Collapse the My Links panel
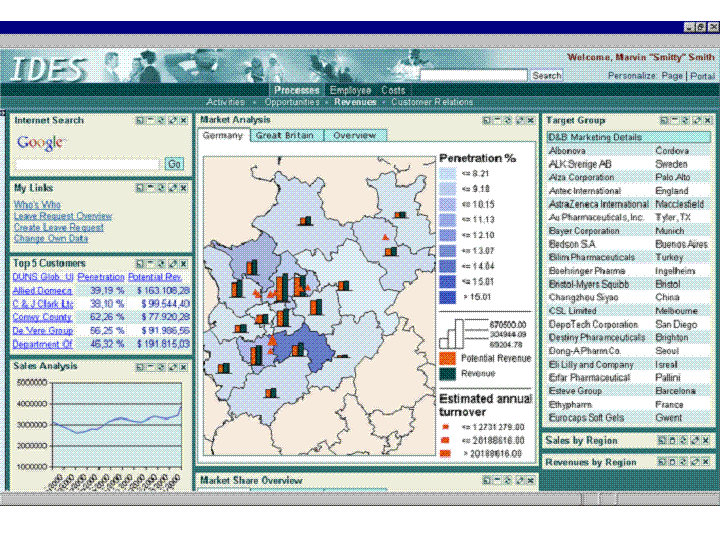The width and height of the screenshot is (720, 540). click(150, 188)
